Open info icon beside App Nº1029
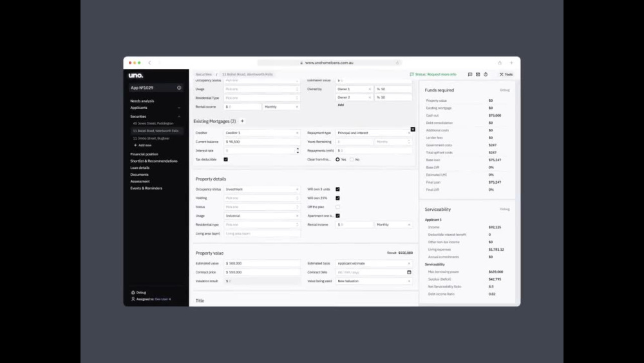The image size is (644, 363). [x=179, y=88]
